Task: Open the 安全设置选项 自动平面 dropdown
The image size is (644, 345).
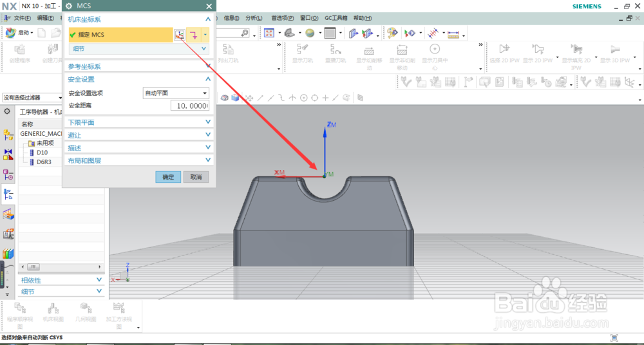Action: coord(176,93)
